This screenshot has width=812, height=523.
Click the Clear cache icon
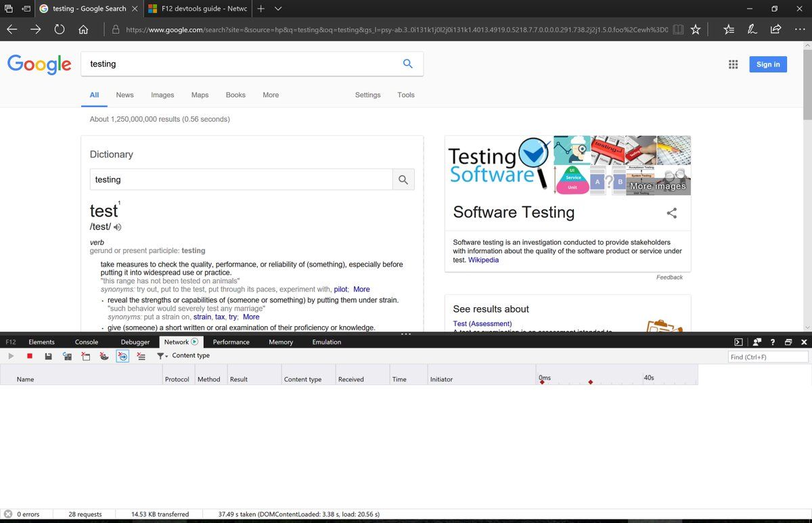point(86,356)
